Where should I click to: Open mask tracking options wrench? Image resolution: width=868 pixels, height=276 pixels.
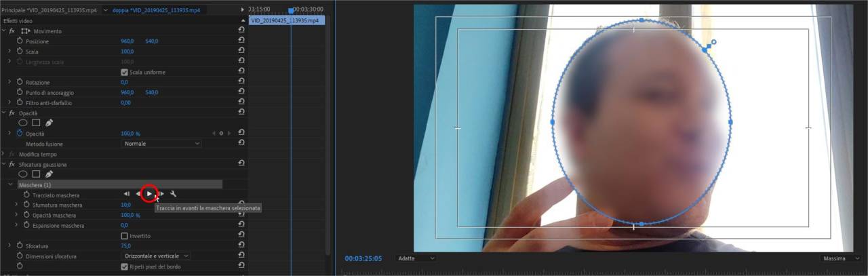click(173, 194)
